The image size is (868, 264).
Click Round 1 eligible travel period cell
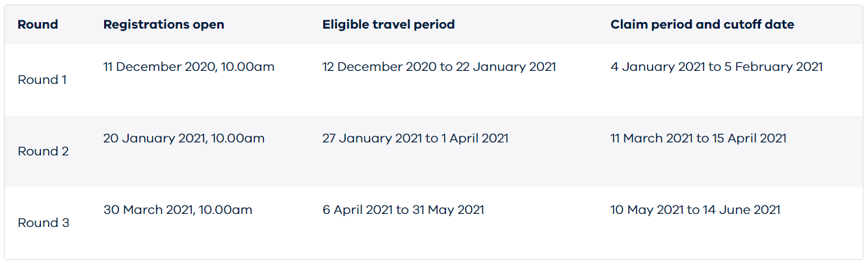point(439,67)
